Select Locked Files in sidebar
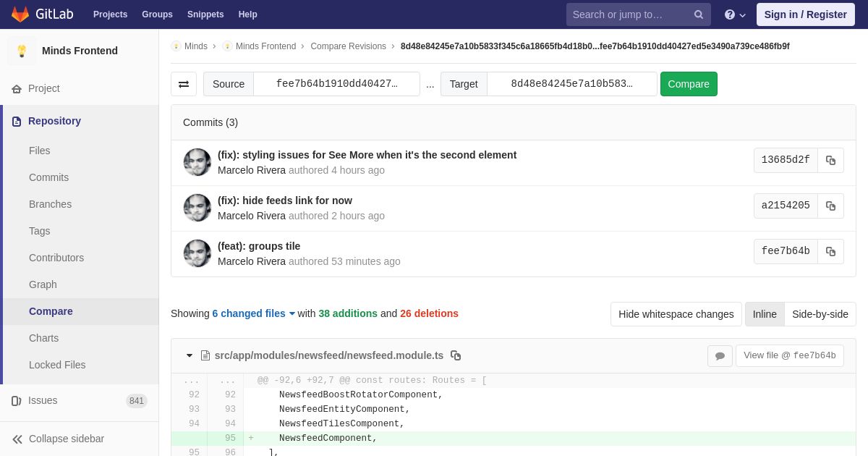Screen dimensions: 868x456 pyautogui.click(x=57, y=365)
